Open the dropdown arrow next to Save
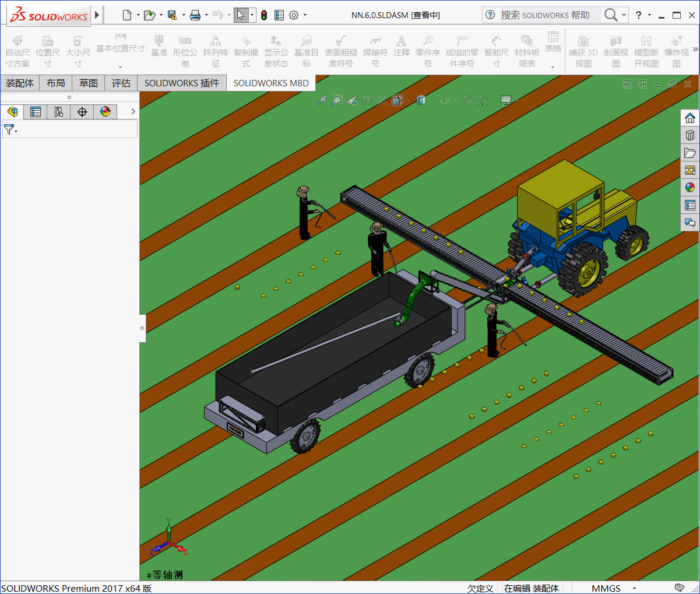 tap(184, 15)
